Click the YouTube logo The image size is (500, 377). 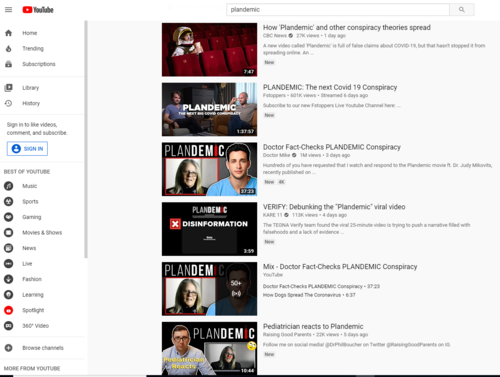38,10
